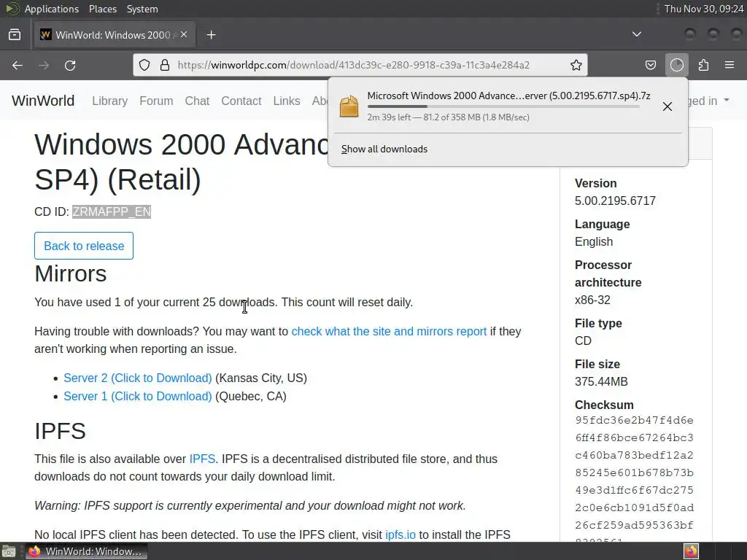Click the clock showing Thu Nov 30
This screenshot has width=747, height=560.
pyautogui.click(x=704, y=9)
